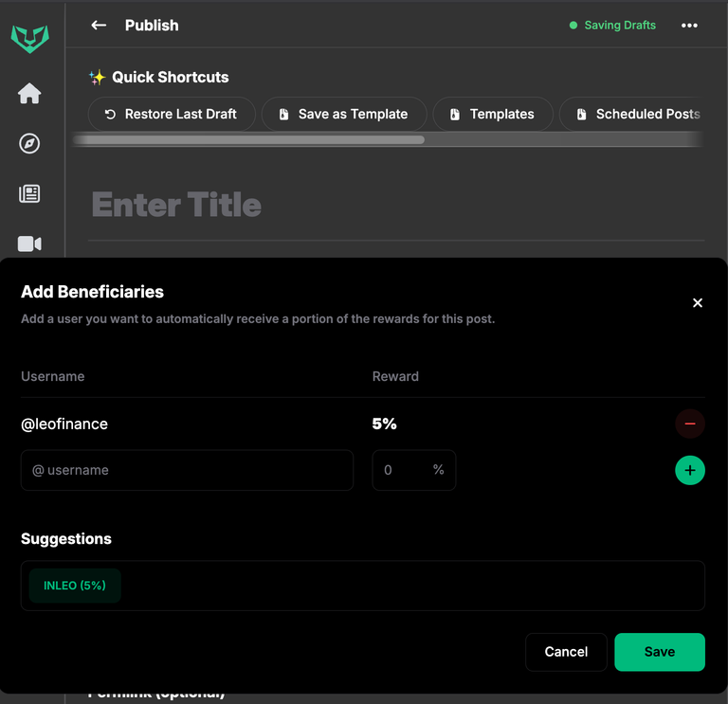This screenshot has width=728, height=704.
Task: Click Restore Last Draft shortcut
Action: click(172, 114)
